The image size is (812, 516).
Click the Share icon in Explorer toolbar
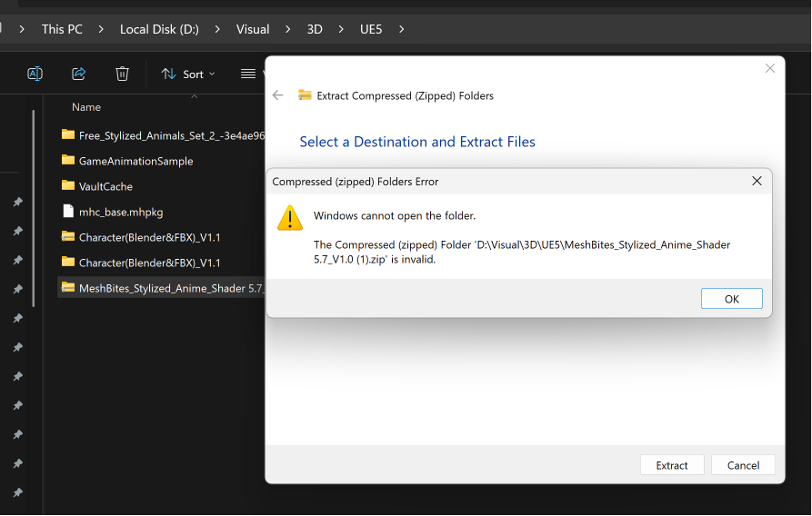[x=78, y=74]
